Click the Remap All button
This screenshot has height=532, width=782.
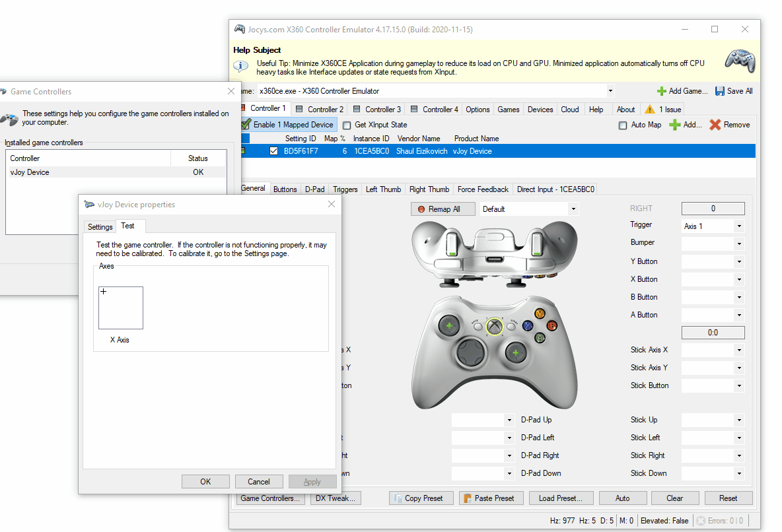(x=443, y=209)
